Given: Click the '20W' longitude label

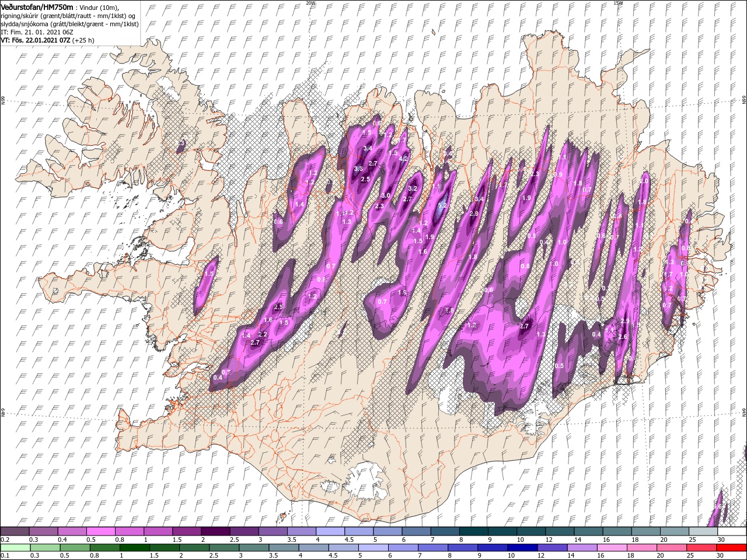Looking at the screenshot, I should (x=310, y=3).
